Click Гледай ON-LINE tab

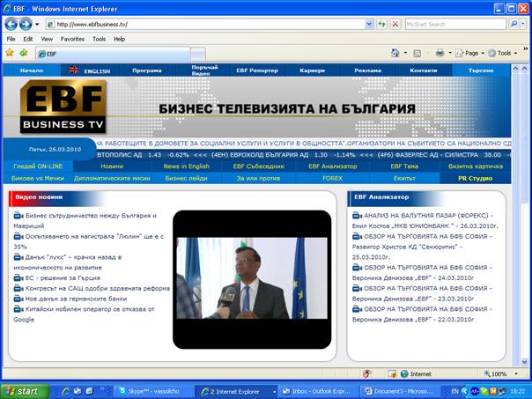click(x=38, y=166)
